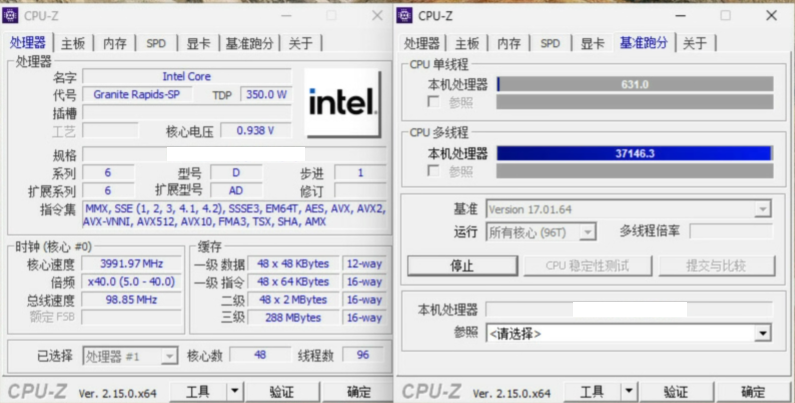
Task: Click the multi-thread 37146.3 score bar
Action: pyautogui.click(x=634, y=153)
